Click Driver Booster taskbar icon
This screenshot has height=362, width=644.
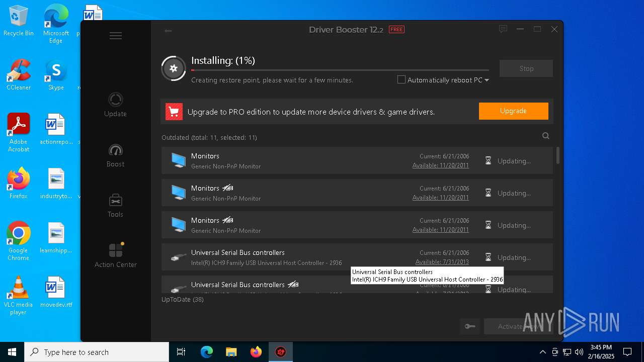(280, 352)
